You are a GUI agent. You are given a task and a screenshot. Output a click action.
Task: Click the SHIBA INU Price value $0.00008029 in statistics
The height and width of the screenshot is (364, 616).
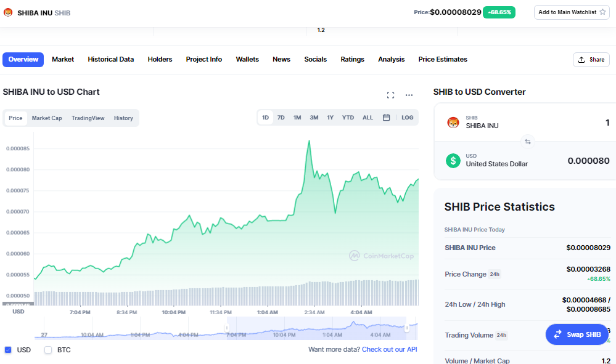click(x=588, y=248)
